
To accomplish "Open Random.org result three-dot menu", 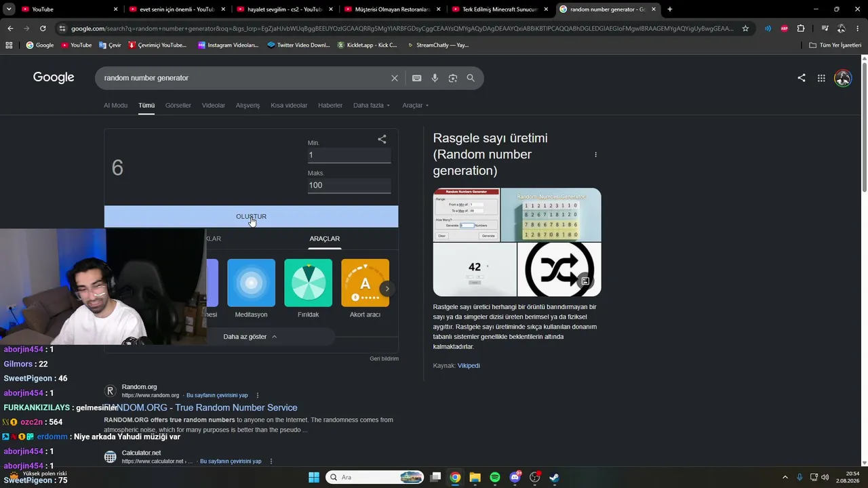I will (258, 395).
